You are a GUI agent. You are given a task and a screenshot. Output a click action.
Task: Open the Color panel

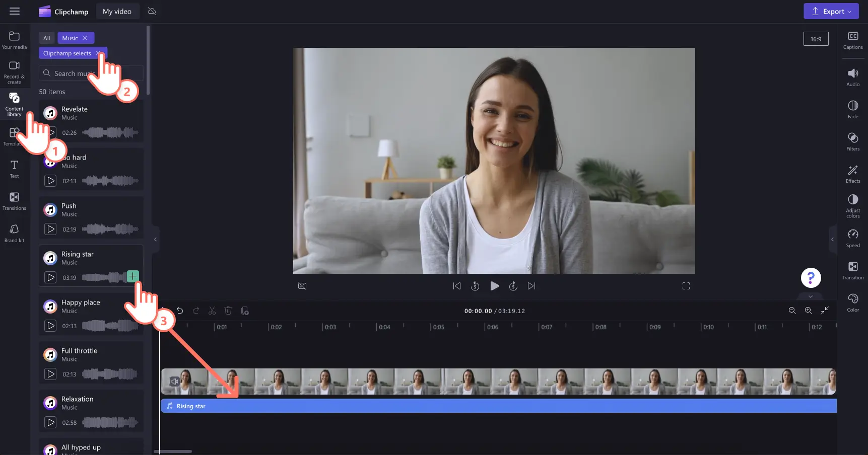pos(853,302)
